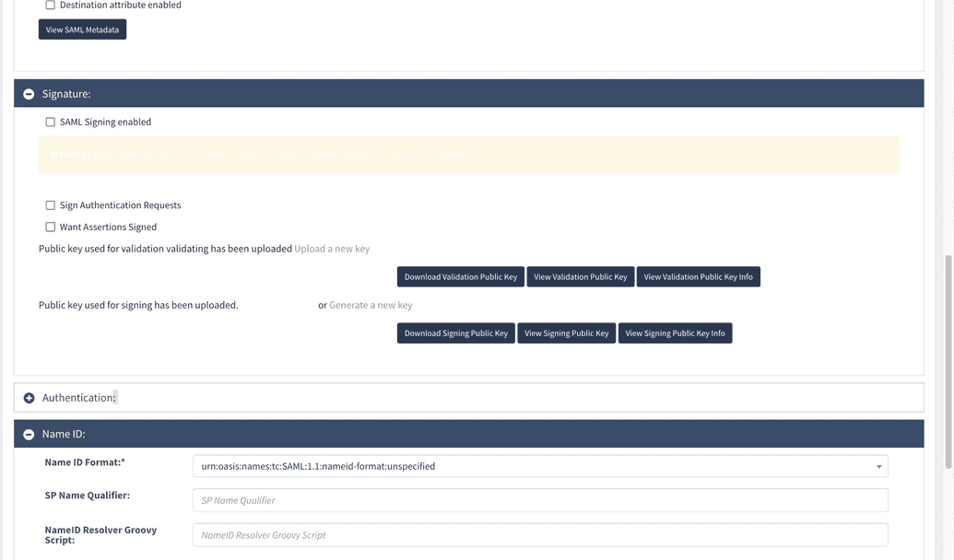Click the Upload a new key link
This screenshot has height=560, width=954.
pos(332,248)
